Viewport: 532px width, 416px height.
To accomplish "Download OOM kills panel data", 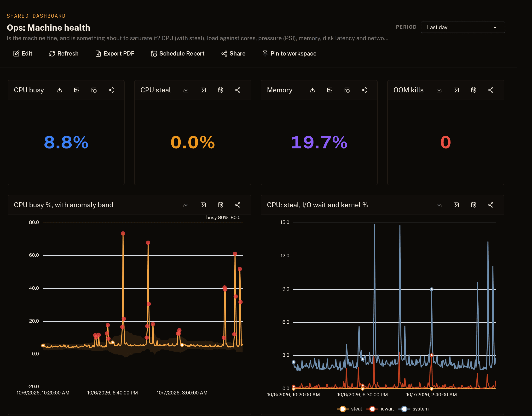I will pos(439,90).
